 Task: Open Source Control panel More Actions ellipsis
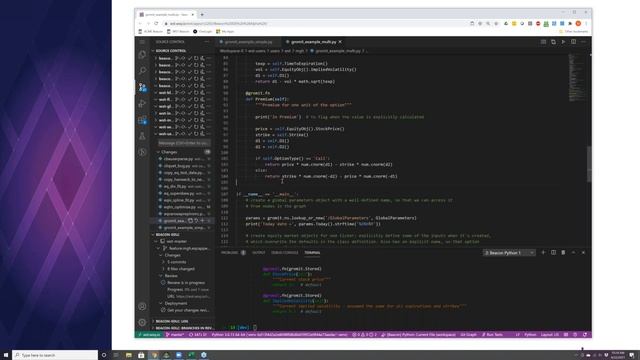[207, 42]
